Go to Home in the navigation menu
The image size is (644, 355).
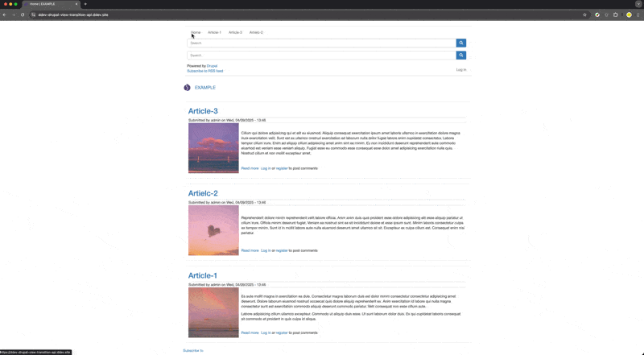pyautogui.click(x=196, y=32)
